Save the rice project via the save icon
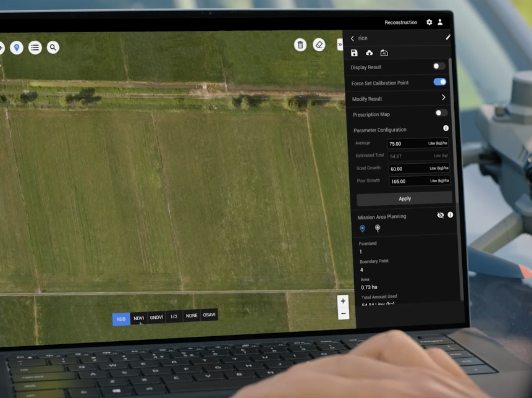Image resolution: width=532 pixels, height=398 pixels. click(x=354, y=53)
